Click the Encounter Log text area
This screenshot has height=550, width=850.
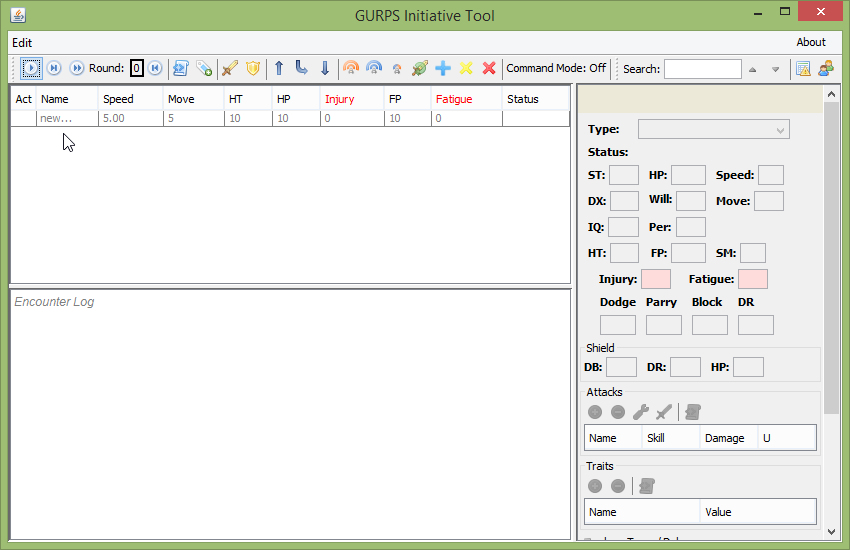291,415
